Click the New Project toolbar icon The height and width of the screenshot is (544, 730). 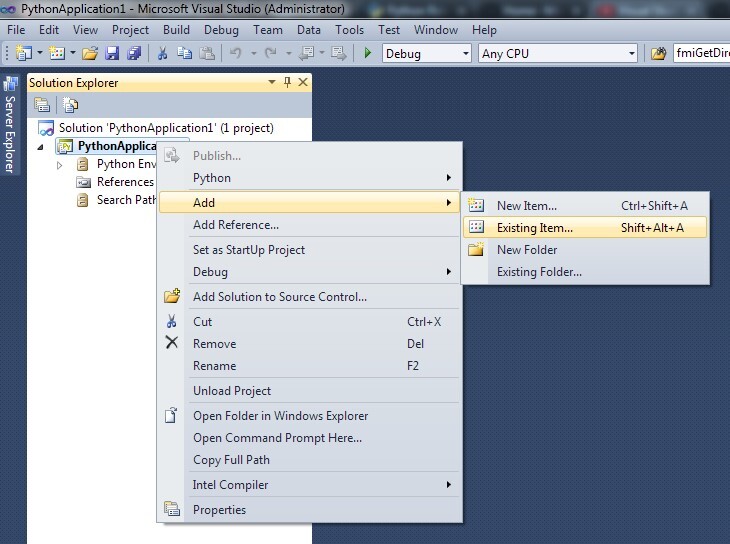pos(23,54)
